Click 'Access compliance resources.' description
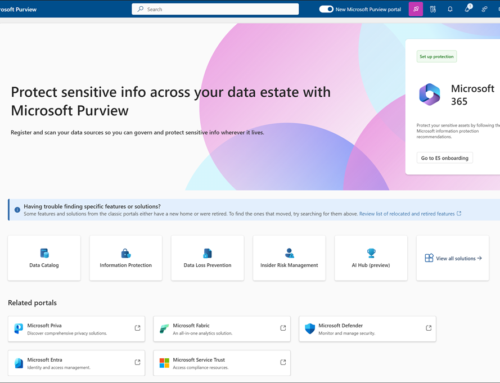The height and width of the screenshot is (383, 500). [200, 367]
